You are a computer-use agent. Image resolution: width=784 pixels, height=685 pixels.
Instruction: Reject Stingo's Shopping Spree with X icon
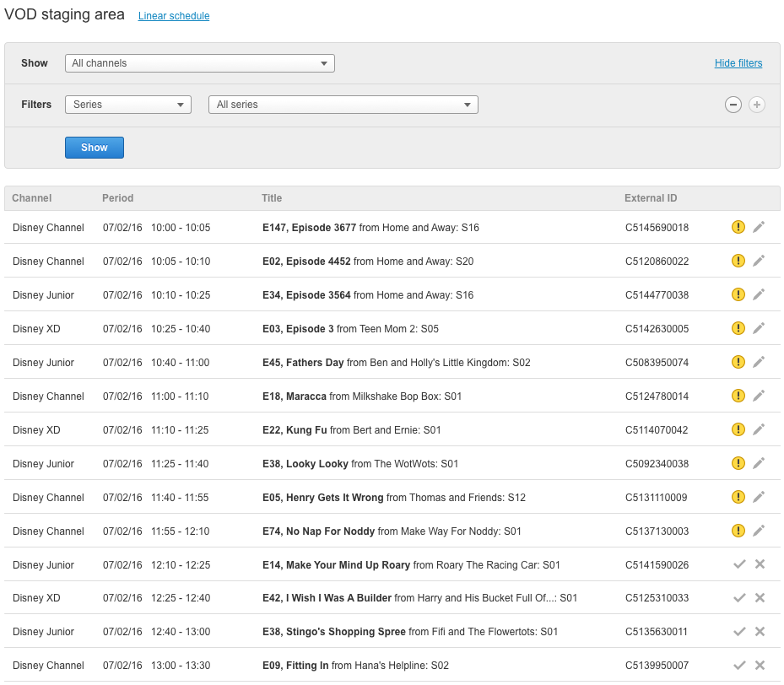pos(760,631)
